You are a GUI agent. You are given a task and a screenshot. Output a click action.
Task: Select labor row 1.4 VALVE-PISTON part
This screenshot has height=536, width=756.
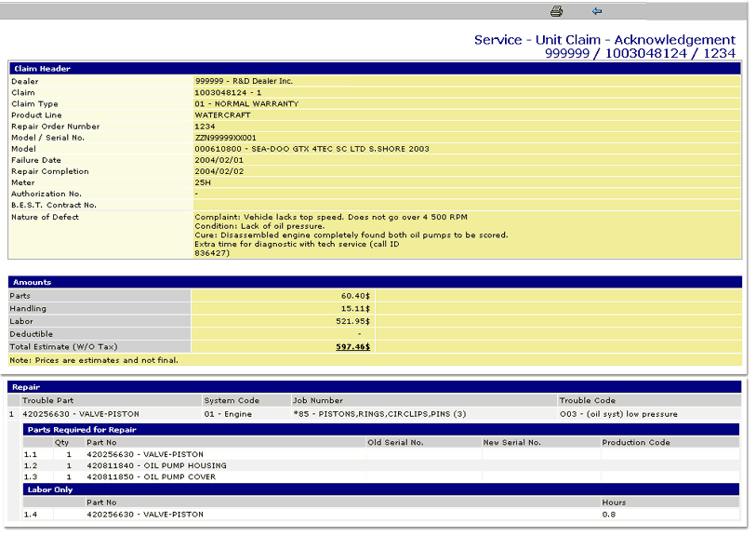click(x=145, y=515)
